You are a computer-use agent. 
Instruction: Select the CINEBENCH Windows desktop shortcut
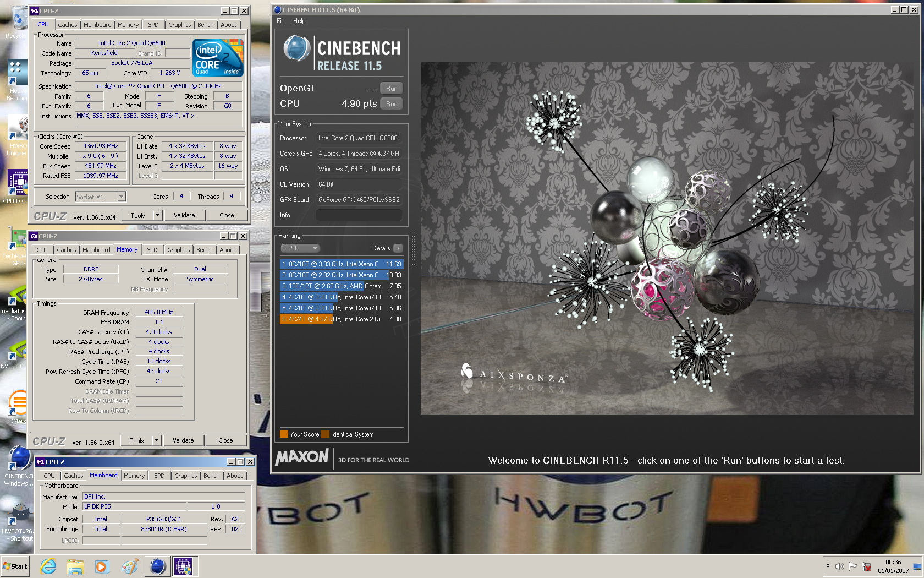pyautogui.click(x=18, y=466)
